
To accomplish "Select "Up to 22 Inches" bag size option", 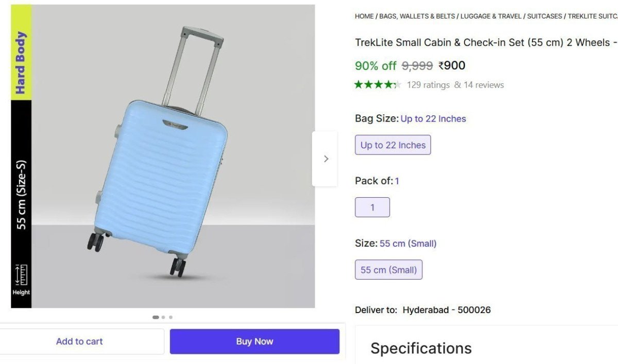I will point(392,145).
